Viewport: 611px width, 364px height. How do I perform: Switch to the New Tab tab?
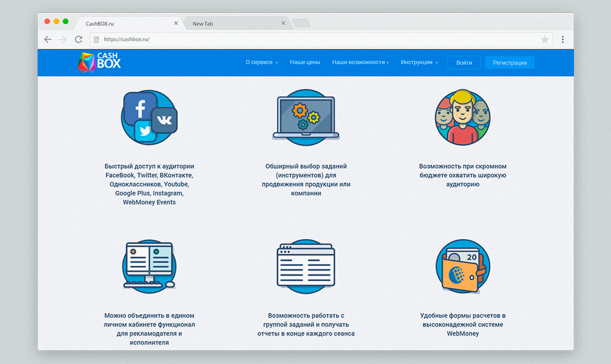coord(237,24)
